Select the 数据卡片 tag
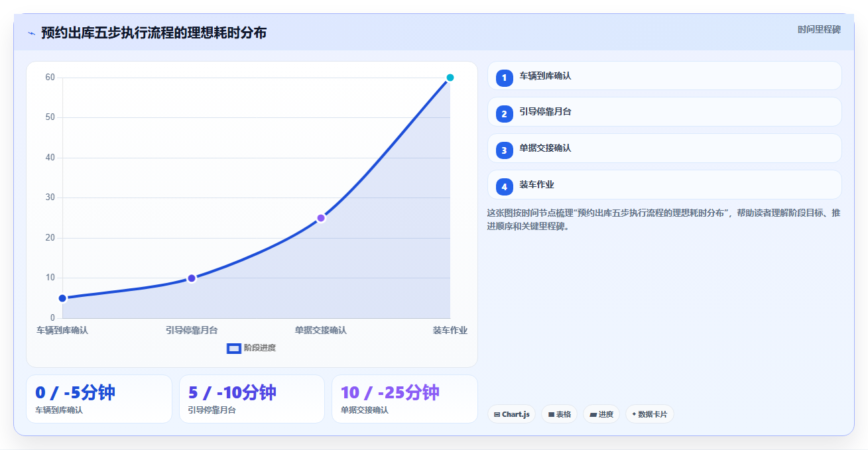Screen dimensions: 868x450 [649, 414]
